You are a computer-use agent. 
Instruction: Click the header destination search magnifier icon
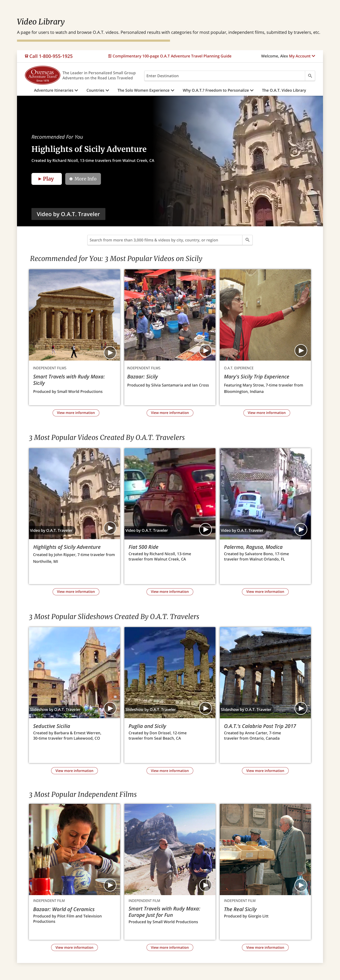pos(310,76)
